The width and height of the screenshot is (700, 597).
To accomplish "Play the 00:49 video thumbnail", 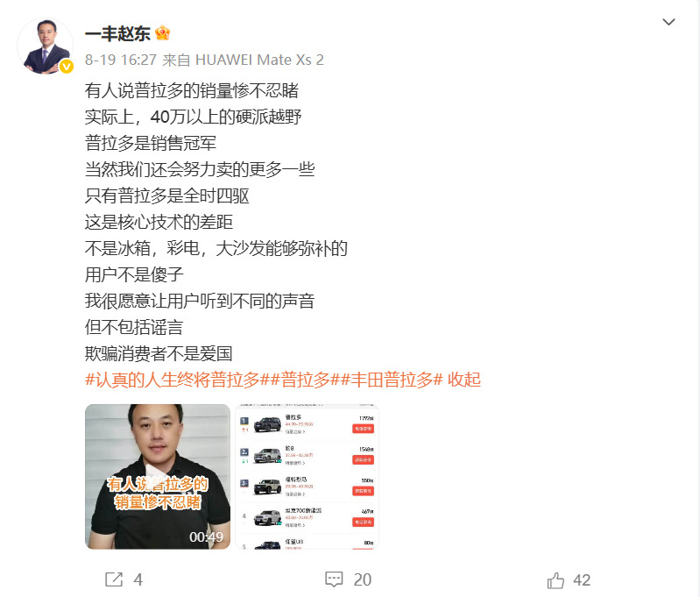I will (158, 476).
